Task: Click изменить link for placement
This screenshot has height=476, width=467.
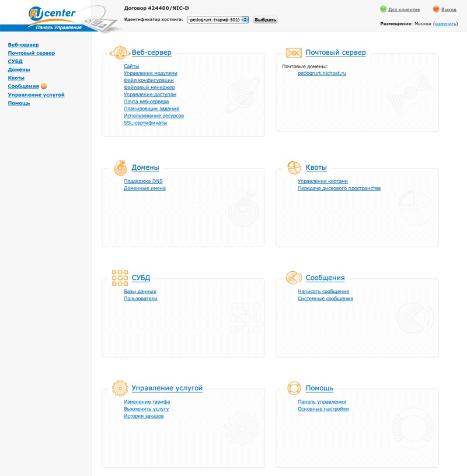Action: pos(445,24)
